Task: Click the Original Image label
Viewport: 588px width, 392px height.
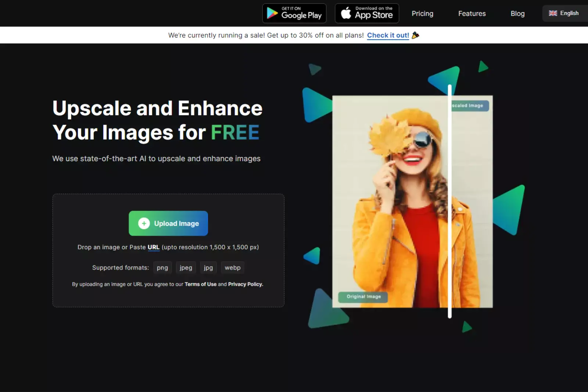Action: point(363,297)
